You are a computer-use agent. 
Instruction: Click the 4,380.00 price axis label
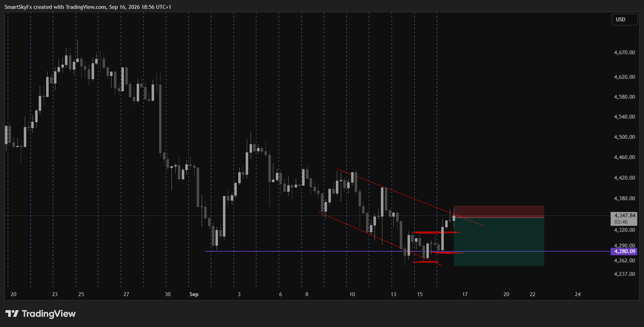[624, 198]
